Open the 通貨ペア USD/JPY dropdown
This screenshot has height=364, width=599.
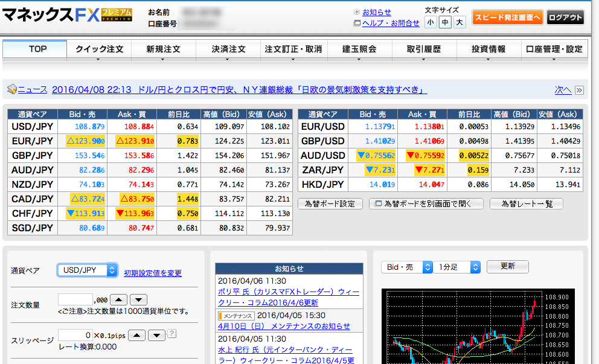(x=87, y=270)
